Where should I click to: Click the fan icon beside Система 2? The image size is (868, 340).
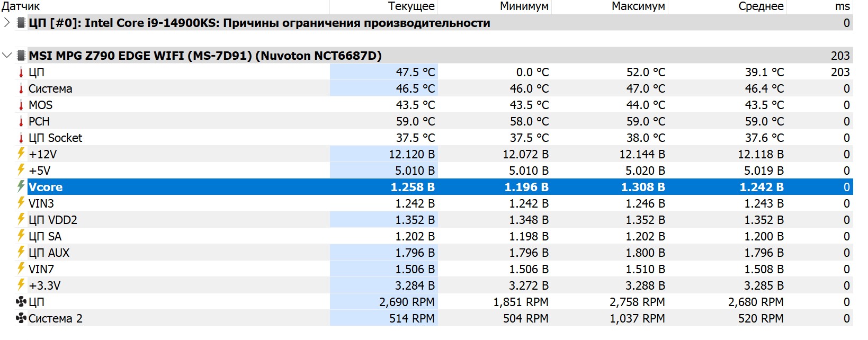click(21, 318)
